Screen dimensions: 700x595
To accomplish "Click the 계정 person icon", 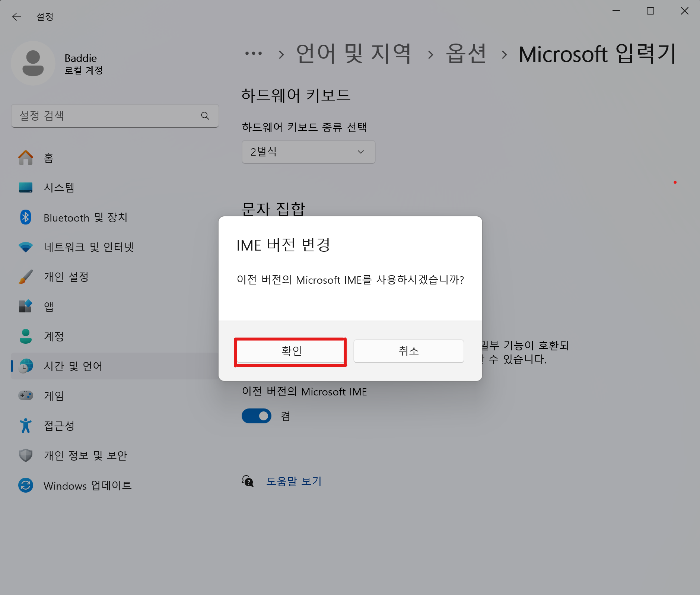I will pos(26,336).
